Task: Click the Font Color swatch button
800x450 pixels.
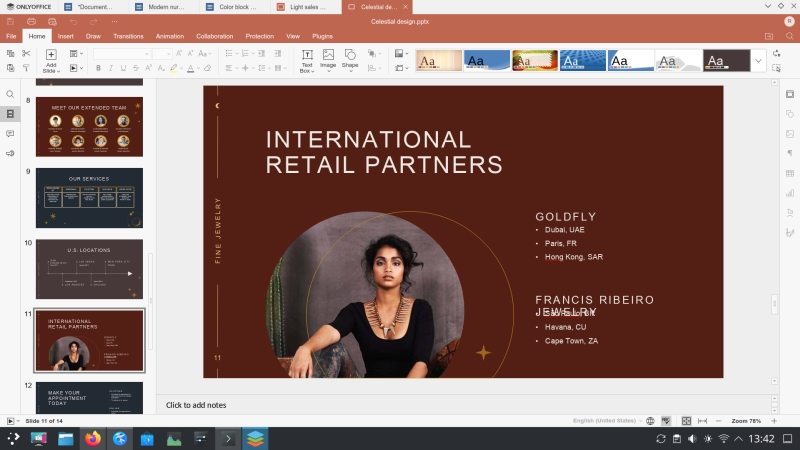Action: click(x=190, y=68)
